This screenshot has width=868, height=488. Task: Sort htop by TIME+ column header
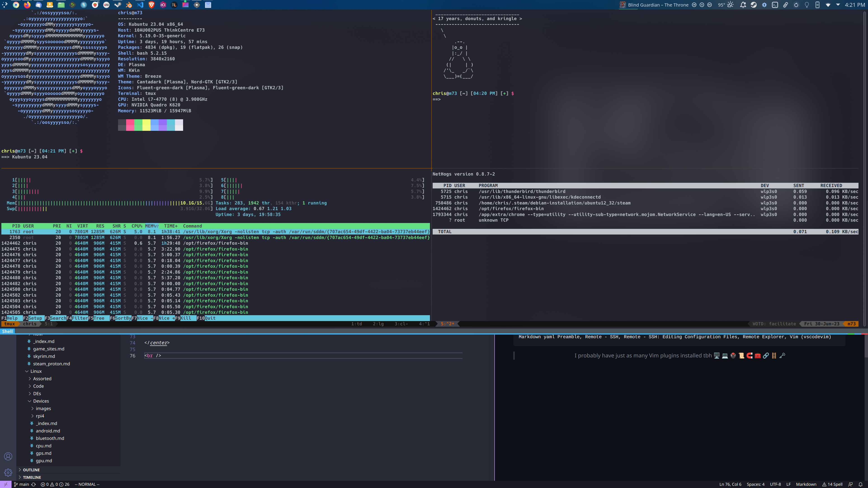(170, 226)
